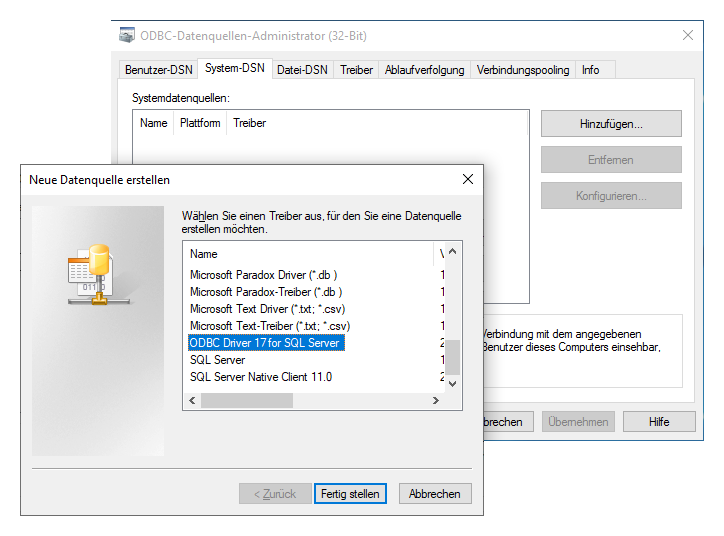Click the ODBC Administrator title bar icon

(127, 36)
